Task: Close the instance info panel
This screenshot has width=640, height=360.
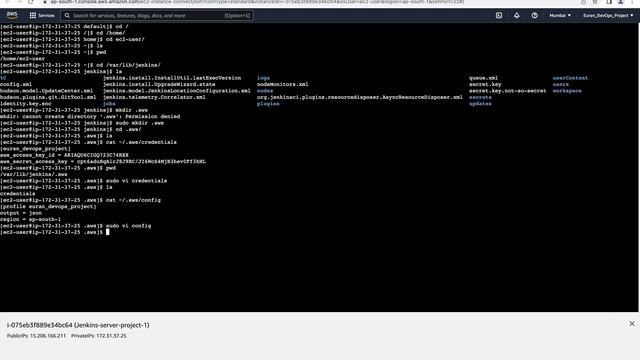Action: pos(632,324)
